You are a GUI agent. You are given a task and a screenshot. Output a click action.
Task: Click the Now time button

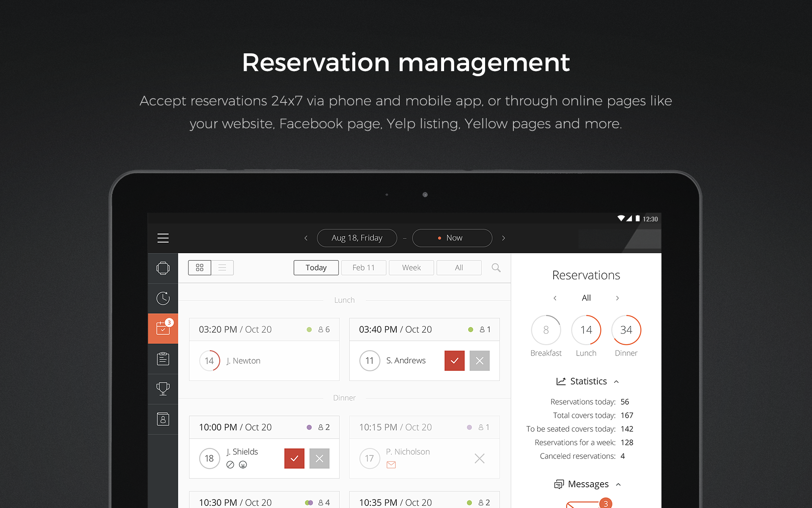click(452, 238)
